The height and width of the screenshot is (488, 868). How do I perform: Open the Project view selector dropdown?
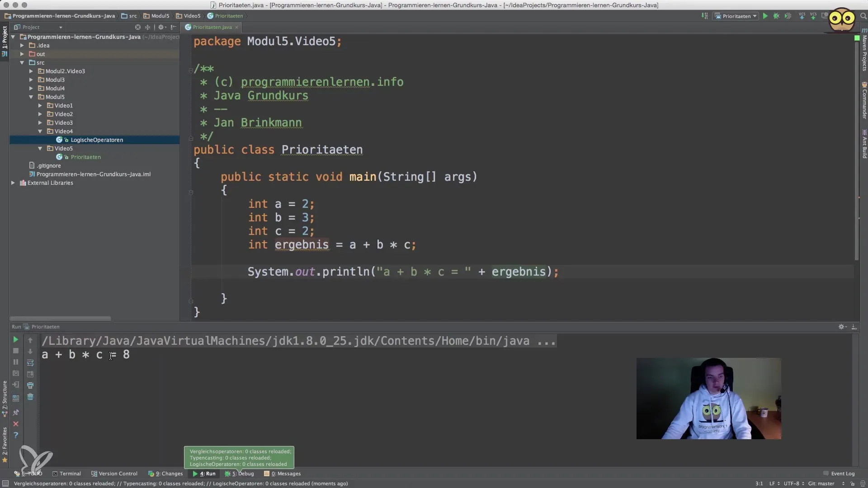coord(38,27)
